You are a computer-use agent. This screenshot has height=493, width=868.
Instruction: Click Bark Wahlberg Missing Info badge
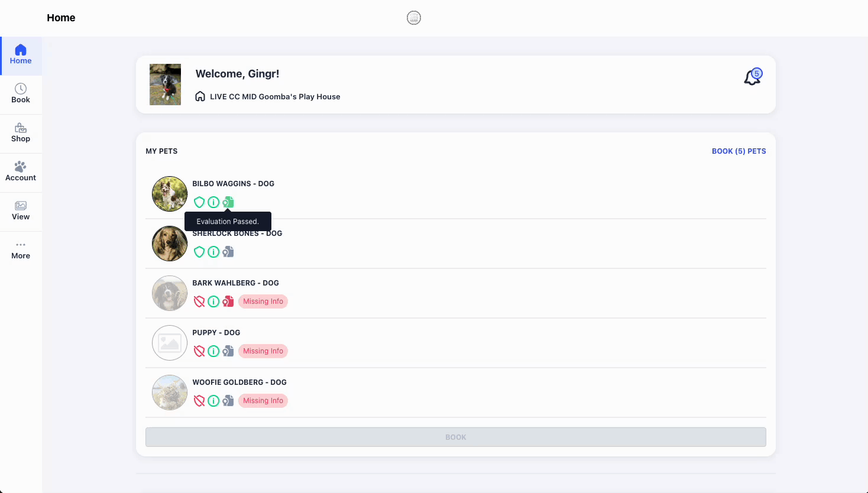(263, 301)
